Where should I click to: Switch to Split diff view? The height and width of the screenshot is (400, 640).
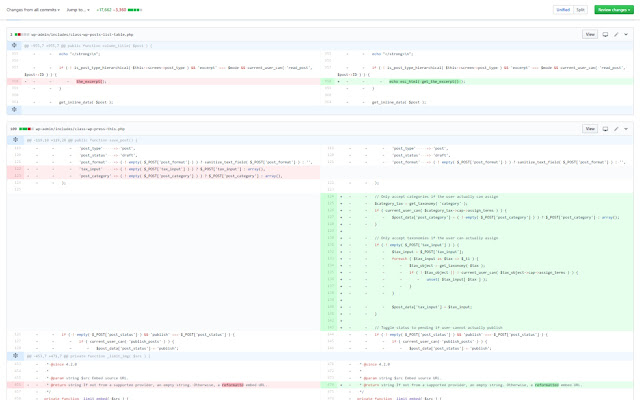[x=581, y=9]
